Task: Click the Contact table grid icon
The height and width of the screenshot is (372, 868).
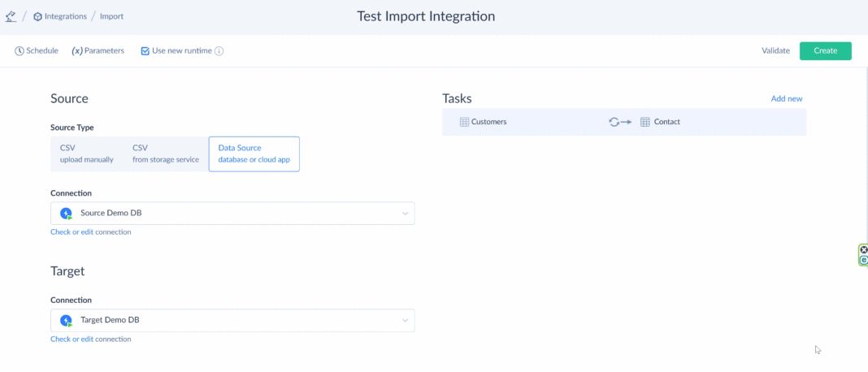Action: (x=644, y=122)
